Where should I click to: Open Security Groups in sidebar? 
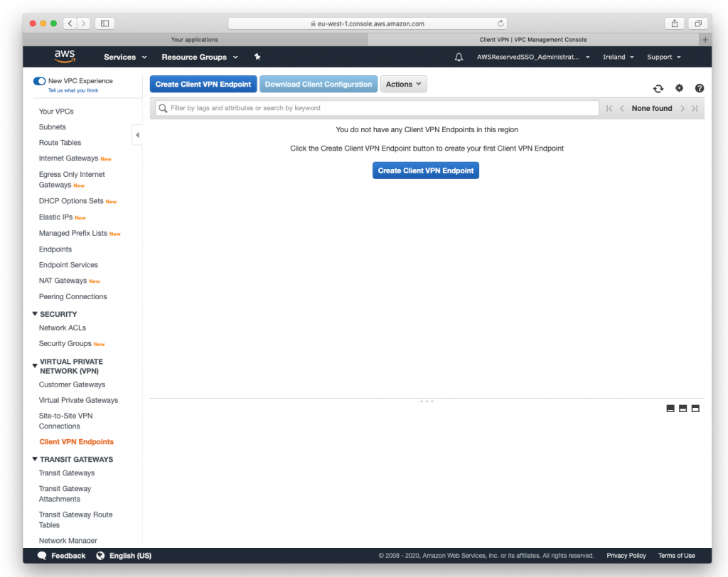point(65,343)
